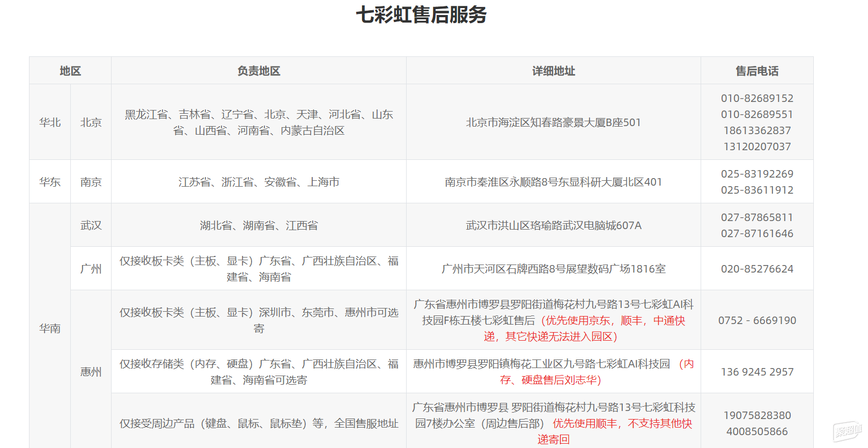
Task: Click hotline number 4008505866
Action: (757, 431)
